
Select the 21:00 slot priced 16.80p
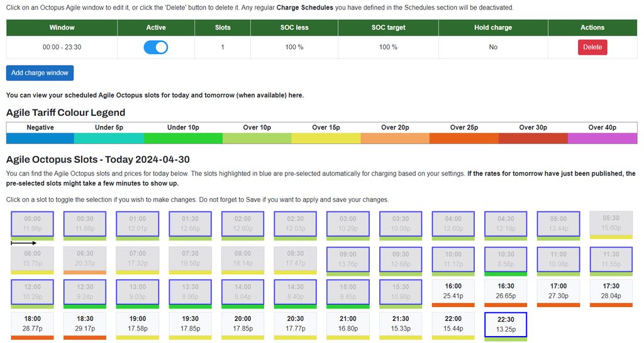348,325
